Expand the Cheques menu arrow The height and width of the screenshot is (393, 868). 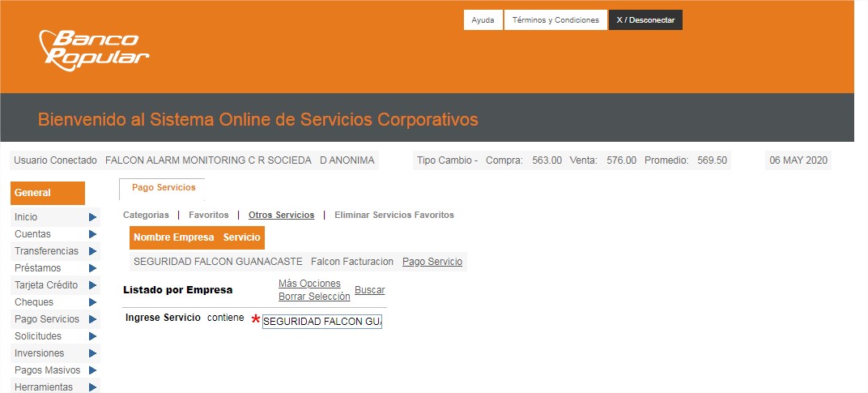[x=92, y=302]
